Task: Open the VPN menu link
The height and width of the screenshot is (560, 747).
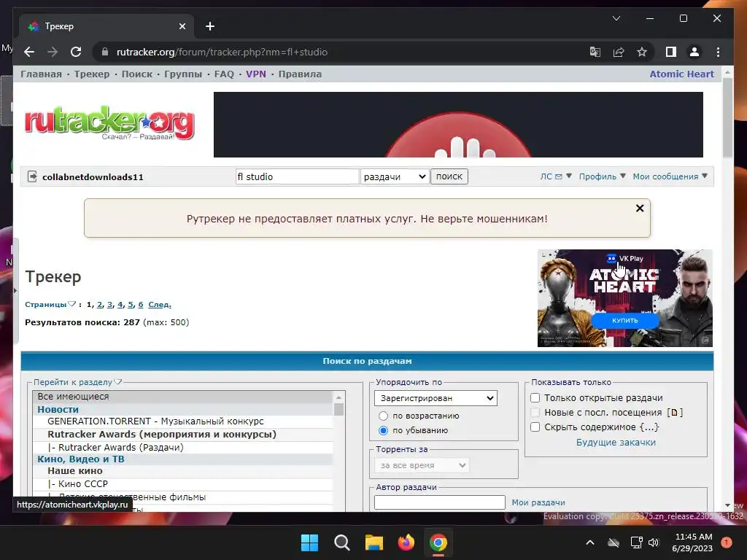Action: (256, 74)
